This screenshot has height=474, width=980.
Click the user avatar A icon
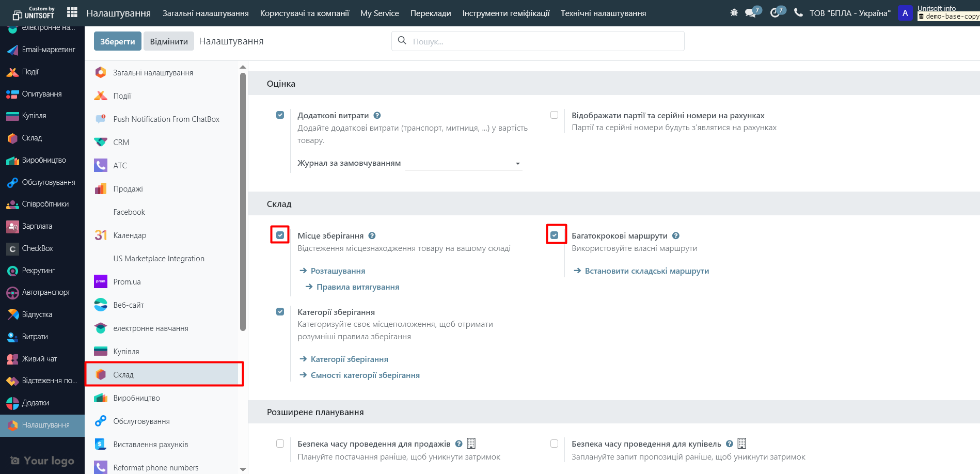click(x=905, y=13)
